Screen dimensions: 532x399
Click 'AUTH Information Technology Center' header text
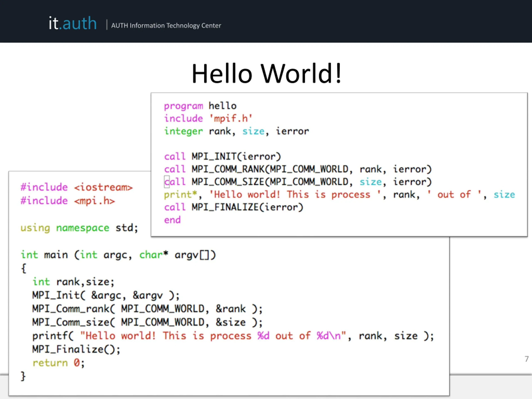point(166,26)
